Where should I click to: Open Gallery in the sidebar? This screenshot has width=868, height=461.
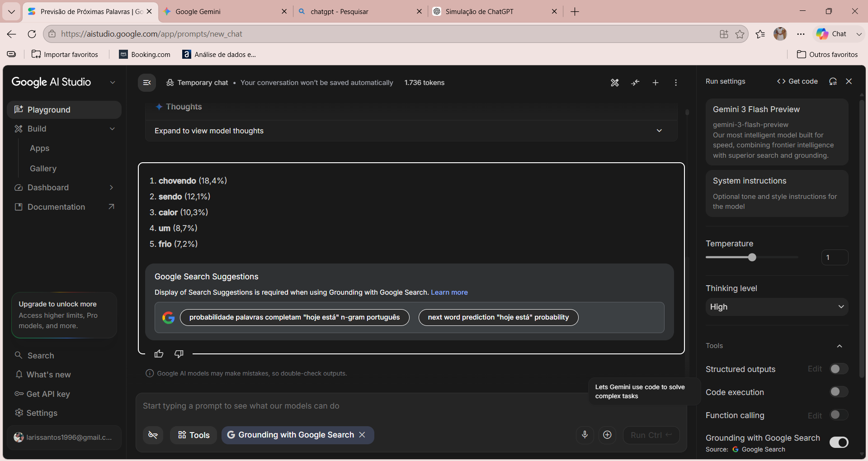pyautogui.click(x=43, y=169)
